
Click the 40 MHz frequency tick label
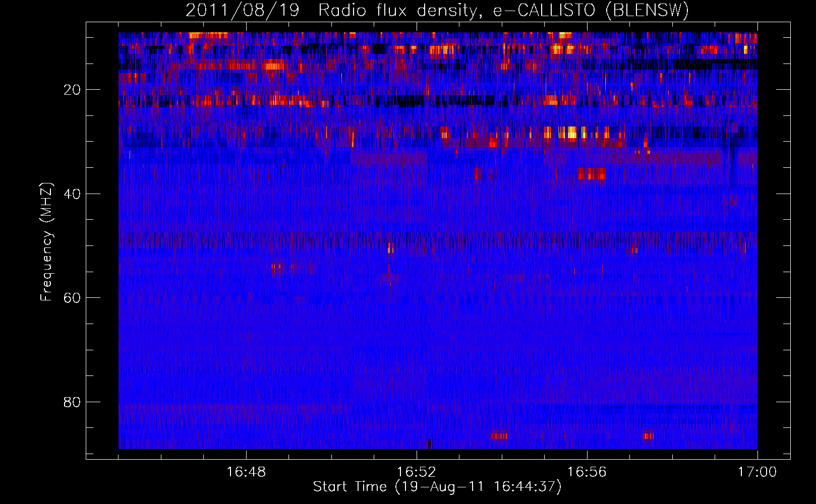click(72, 194)
